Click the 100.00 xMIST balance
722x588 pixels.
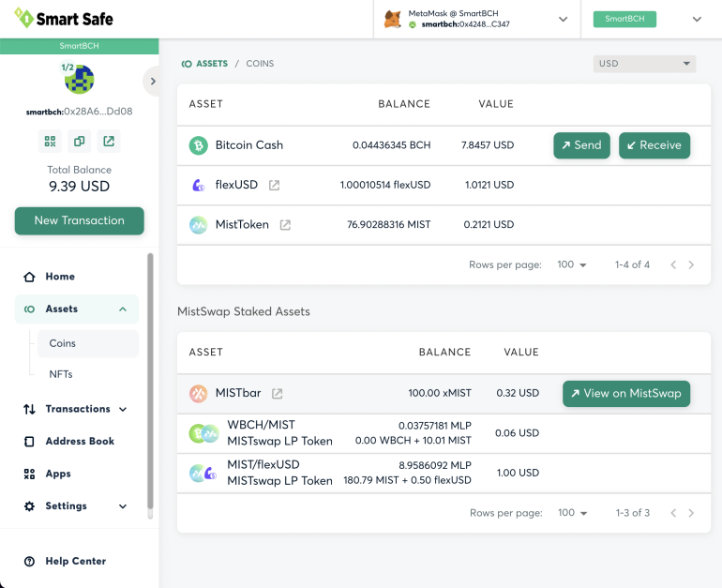[440, 393]
